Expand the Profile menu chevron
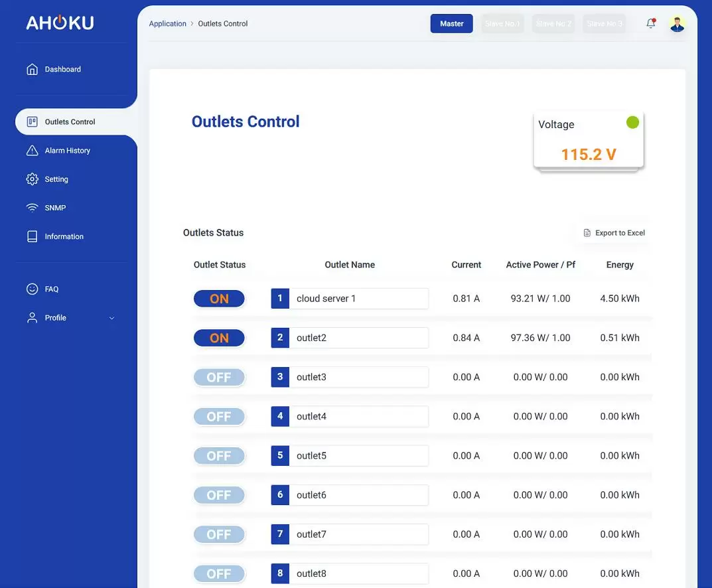 111,318
